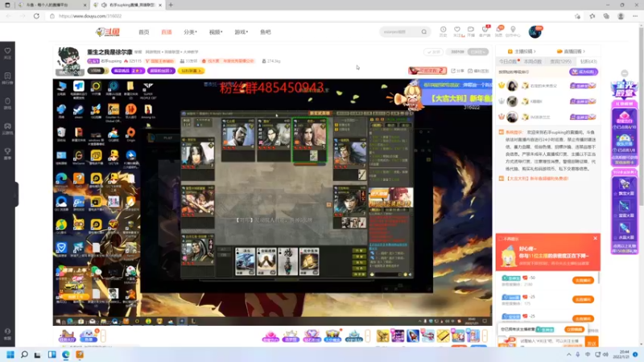Switch to the 今日点数 tab
Image resolution: width=644 pixels, height=362 pixels.
click(508, 62)
